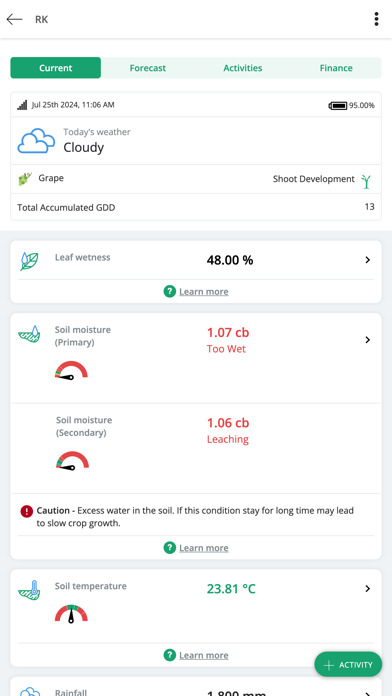Viewport: 392px width, 696px height.
Task: Expand Soil moisture details chevron
Action: [368, 340]
